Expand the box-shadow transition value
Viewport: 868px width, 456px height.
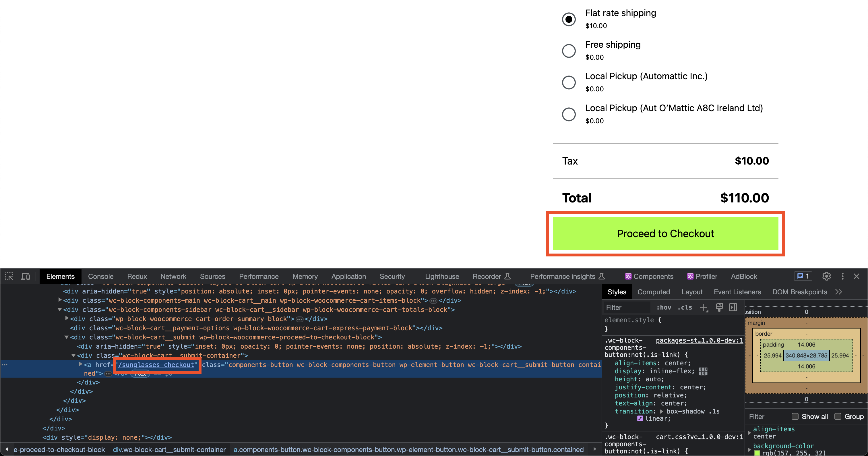[661, 411]
